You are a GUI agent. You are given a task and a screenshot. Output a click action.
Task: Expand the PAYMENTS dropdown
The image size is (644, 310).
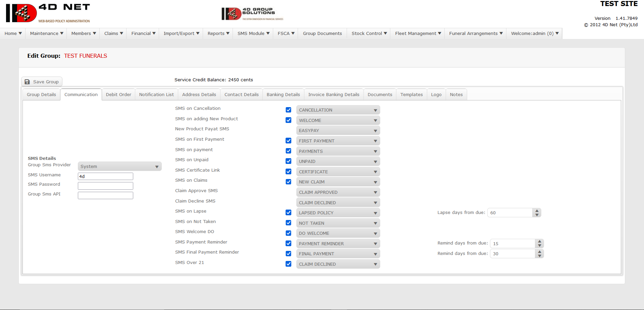click(338, 151)
